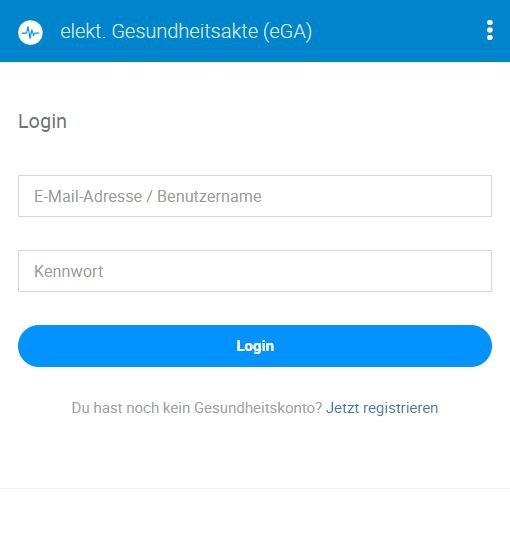
Task: Register a new Gesundheitskonto via link
Action: [382, 408]
